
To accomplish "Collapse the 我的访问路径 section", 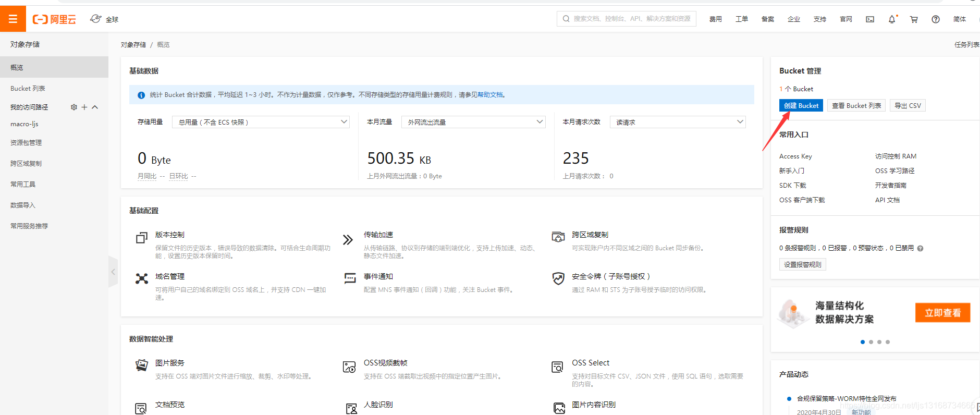I will pos(95,107).
